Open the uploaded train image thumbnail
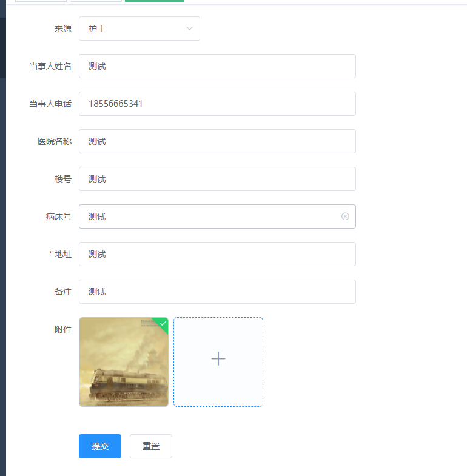This screenshot has height=476, width=467. coord(124,362)
